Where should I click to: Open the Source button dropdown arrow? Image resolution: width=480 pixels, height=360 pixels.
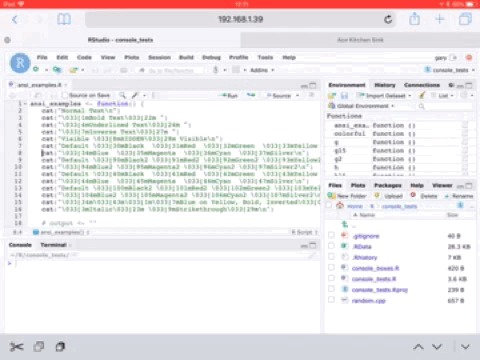pyautogui.click(x=297, y=96)
